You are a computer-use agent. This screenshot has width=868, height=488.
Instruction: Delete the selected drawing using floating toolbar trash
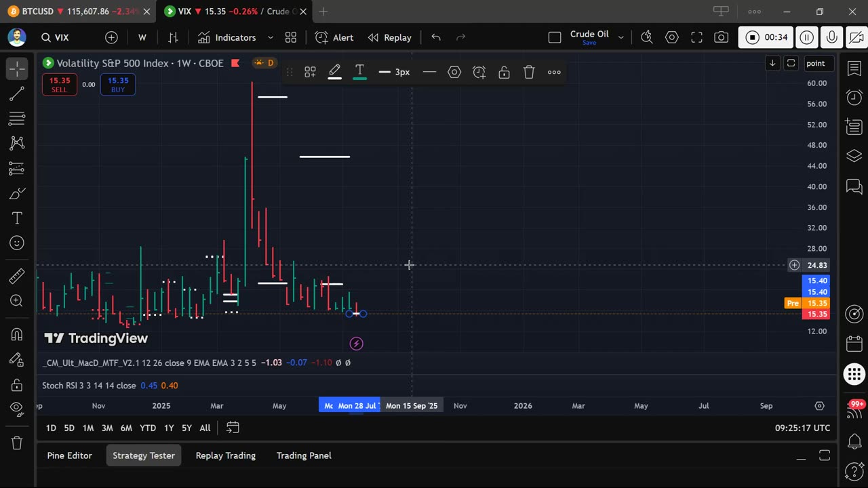(529, 72)
